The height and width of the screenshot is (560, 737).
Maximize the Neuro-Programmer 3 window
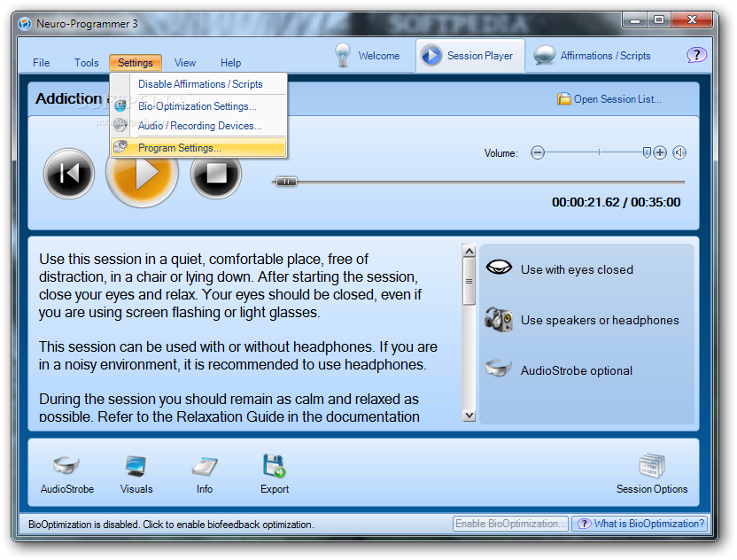(x=659, y=20)
